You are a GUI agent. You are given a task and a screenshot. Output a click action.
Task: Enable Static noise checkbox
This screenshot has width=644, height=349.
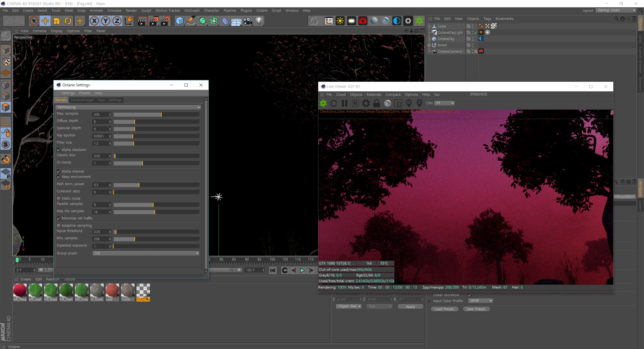(59, 199)
